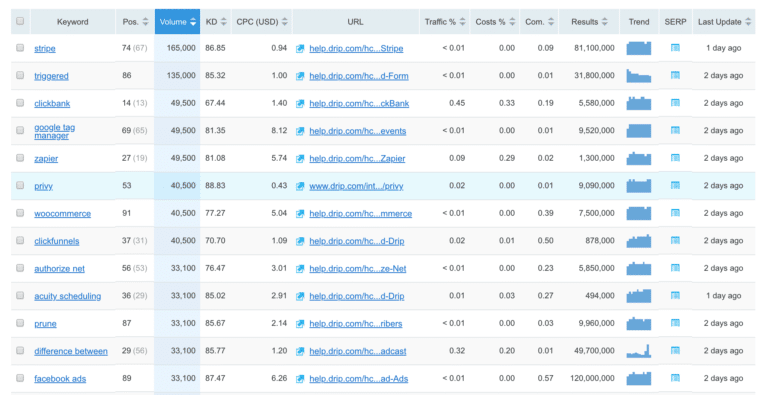Open external link icon in woocommerce row

coord(300,214)
